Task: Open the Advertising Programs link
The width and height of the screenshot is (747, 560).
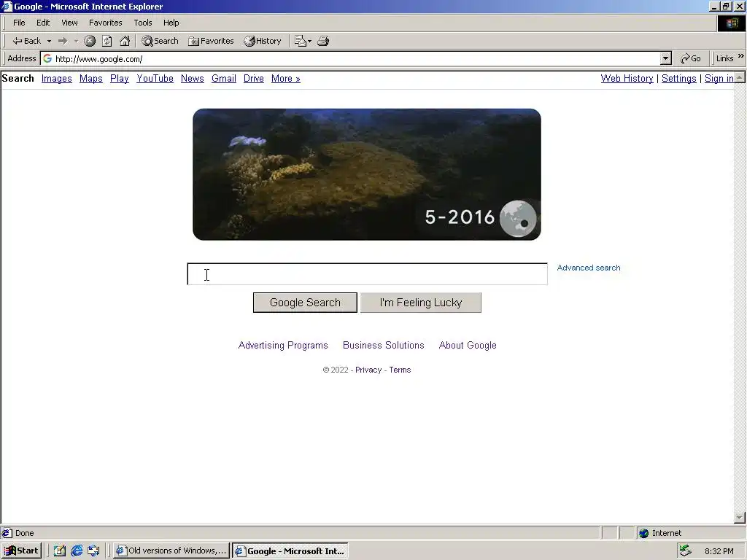Action: 283,345
